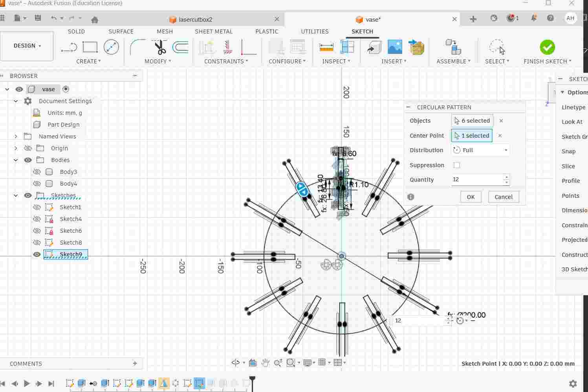Viewport: 588px width, 392px height.
Task: Click the Zoom navigation tool
Action: pos(278,363)
